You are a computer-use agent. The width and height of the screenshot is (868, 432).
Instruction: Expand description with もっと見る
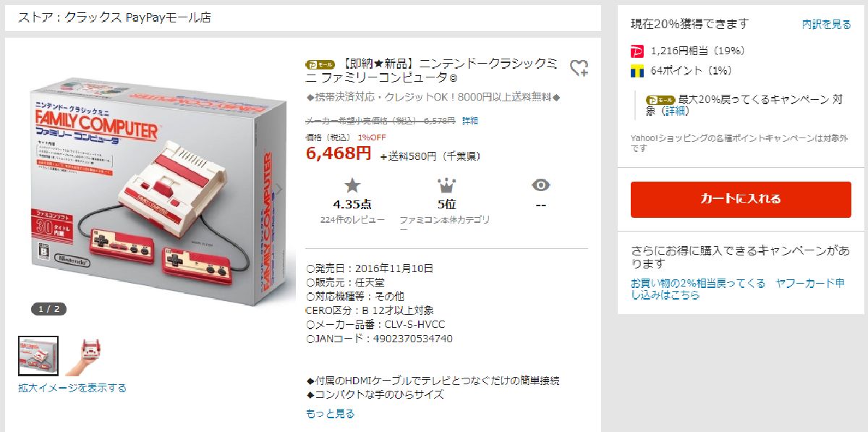(331, 413)
